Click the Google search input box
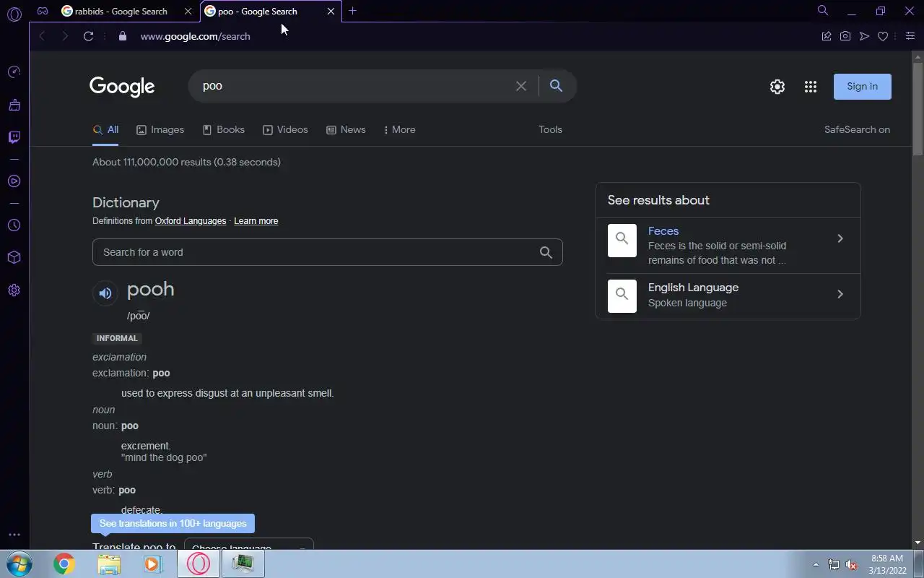 pos(354,86)
